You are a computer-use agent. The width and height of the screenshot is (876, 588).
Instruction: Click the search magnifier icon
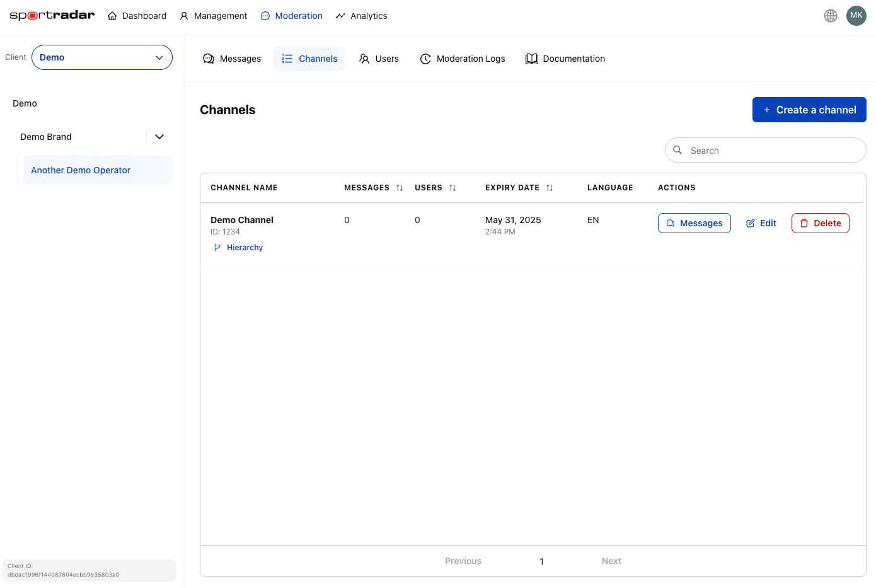click(677, 150)
